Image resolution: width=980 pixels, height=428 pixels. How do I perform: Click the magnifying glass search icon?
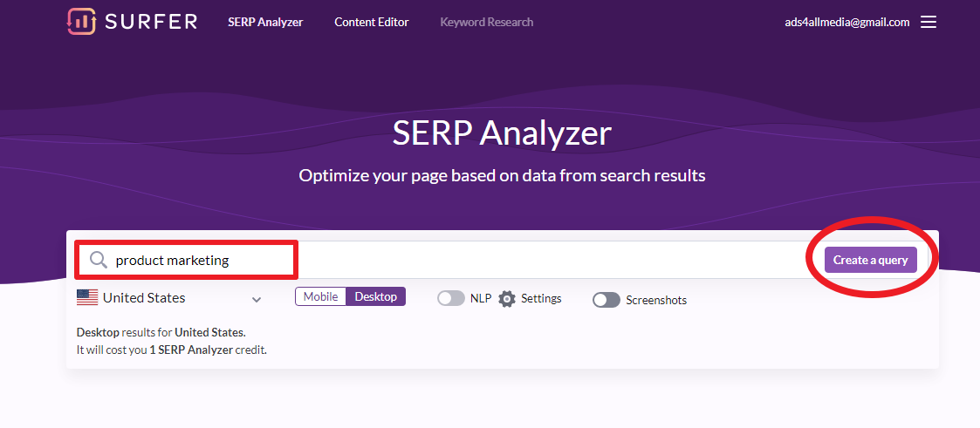point(99,260)
